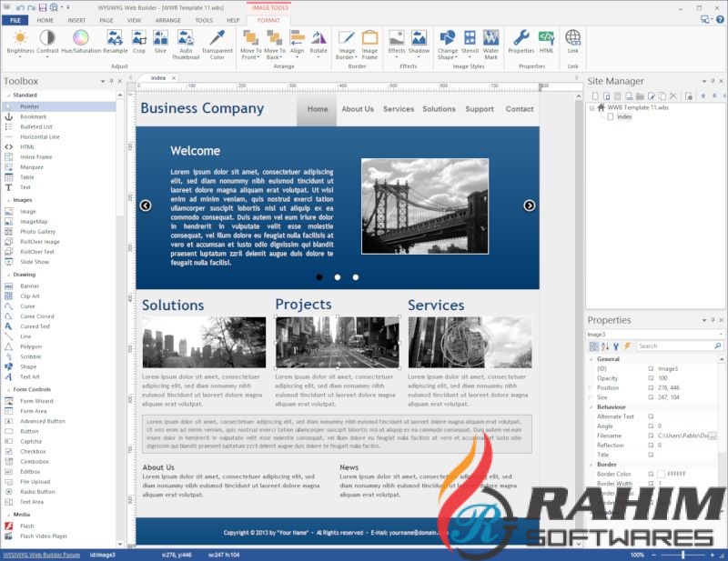Click the Contrast adjust icon
This screenshot has height=561, width=728.
[x=47, y=37]
